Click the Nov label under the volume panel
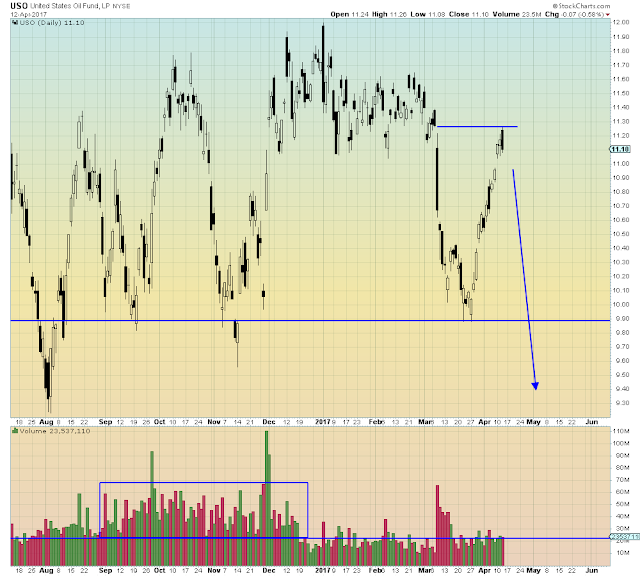The height and width of the screenshot is (576, 640). pos(214,570)
